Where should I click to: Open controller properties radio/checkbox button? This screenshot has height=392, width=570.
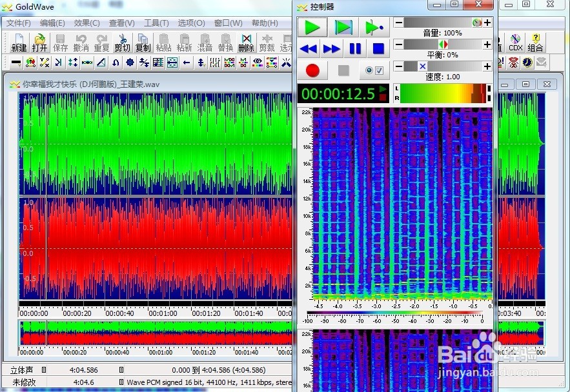point(374,70)
